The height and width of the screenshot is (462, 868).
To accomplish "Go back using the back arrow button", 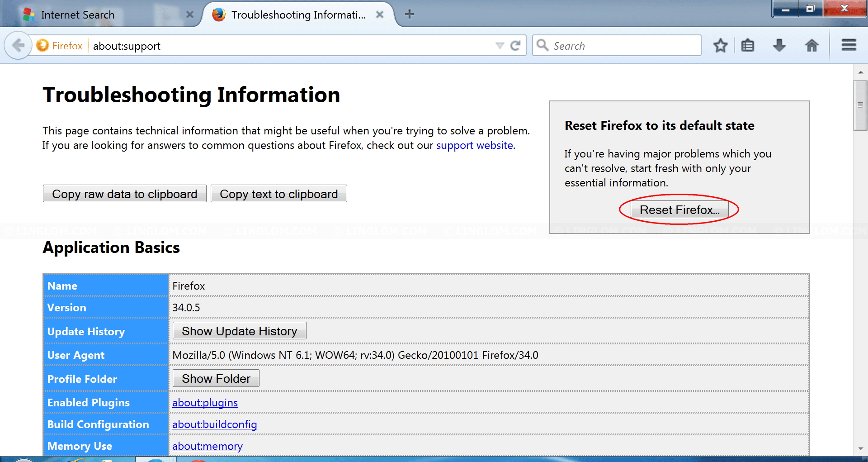I will click(x=18, y=46).
